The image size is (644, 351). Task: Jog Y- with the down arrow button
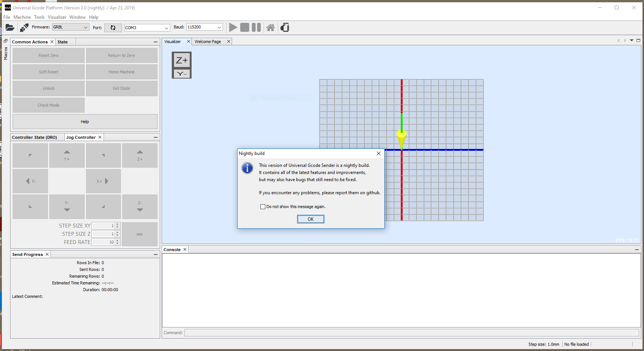[x=67, y=207]
